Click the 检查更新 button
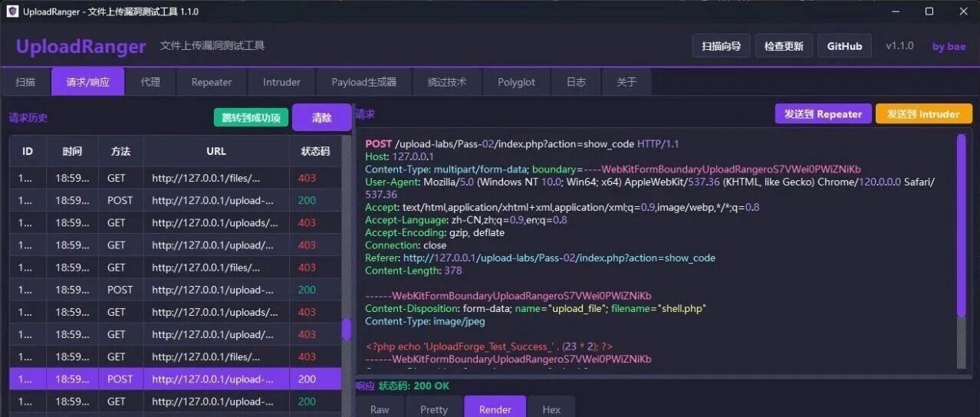The width and height of the screenshot is (980, 417). (x=784, y=46)
